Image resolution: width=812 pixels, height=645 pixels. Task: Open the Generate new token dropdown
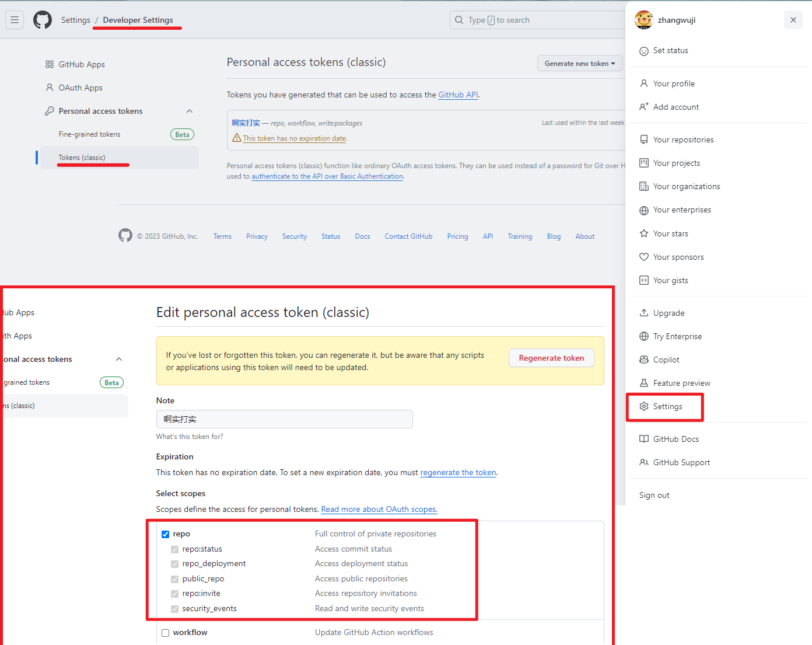pyautogui.click(x=579, y=64)
